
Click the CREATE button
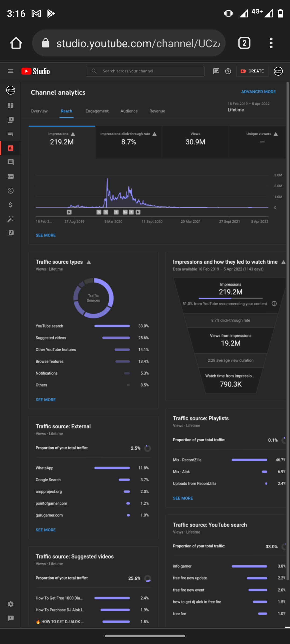tap(252, 71)
